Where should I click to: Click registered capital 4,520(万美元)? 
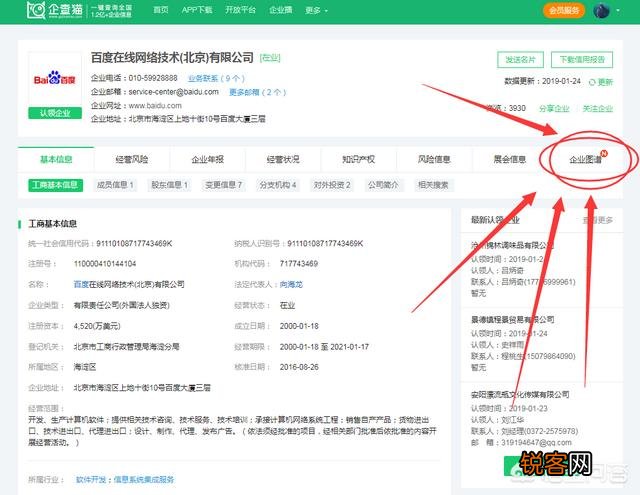coord(97,326)
